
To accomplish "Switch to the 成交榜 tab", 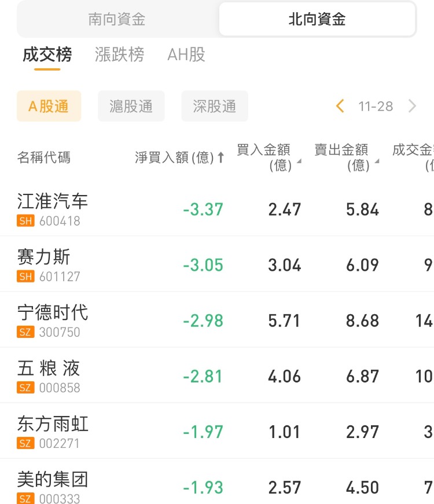I will coord(47,55).
